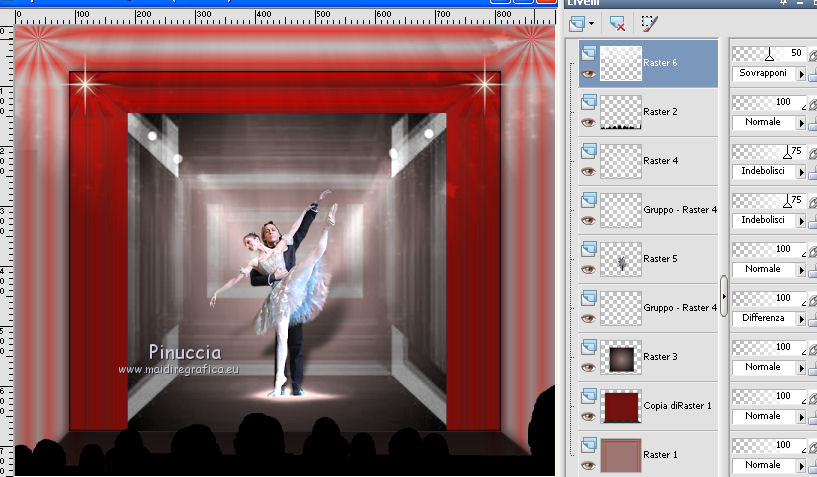Toggle eye of Indebolisci Gruppo - Raster 4 layer
Image resolution: width=817 pixels, height=477 pixels.
(x=588, y=221)
